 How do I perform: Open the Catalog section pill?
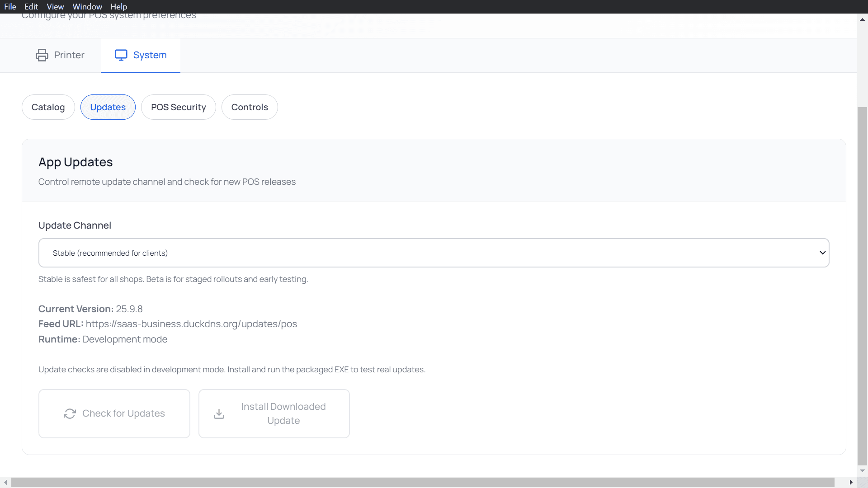click(x=48, y=107)
